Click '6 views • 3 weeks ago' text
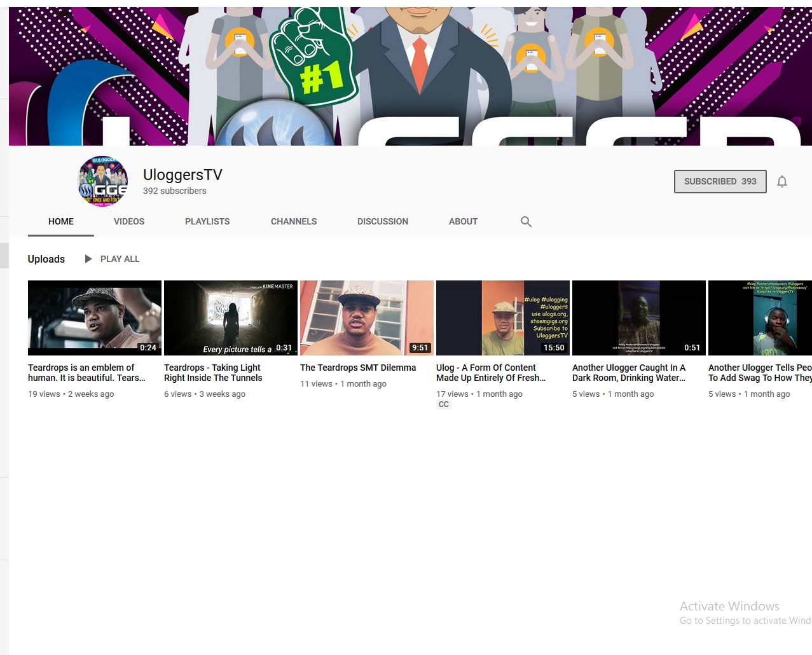 pos(205,394)
